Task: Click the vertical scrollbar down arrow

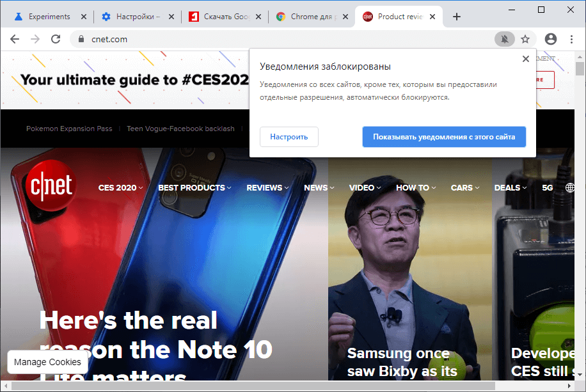Action: (x=580, y=374)
